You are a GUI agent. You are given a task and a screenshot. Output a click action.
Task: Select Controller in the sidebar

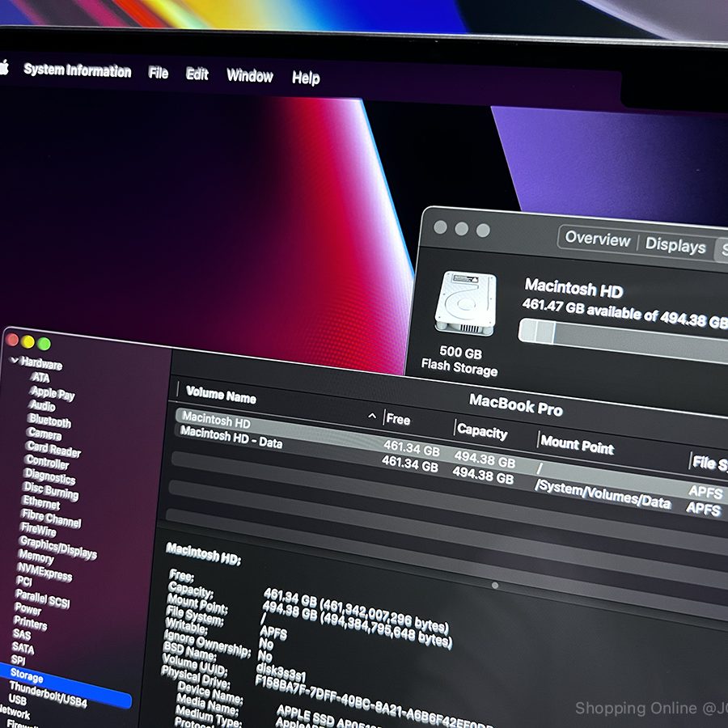(x=47, y=462)
